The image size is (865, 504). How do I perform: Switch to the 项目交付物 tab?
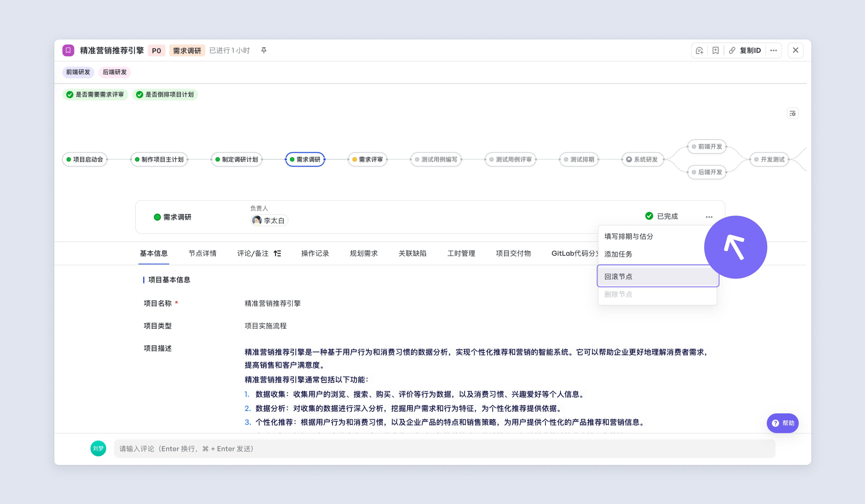[514, 253]
